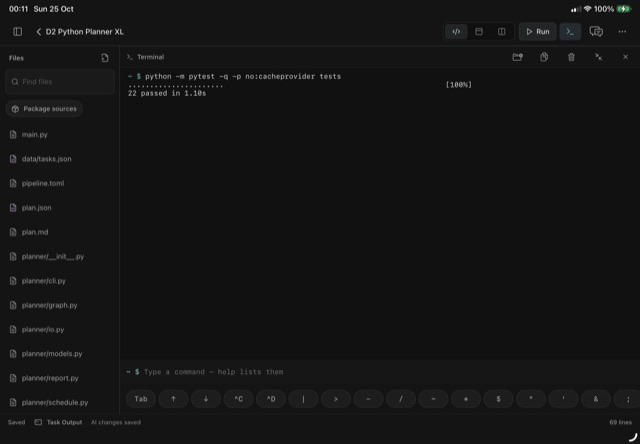Click the Saved status label
Image resolution: width=640 pixels, height=444 pixels.
(16, 422)
